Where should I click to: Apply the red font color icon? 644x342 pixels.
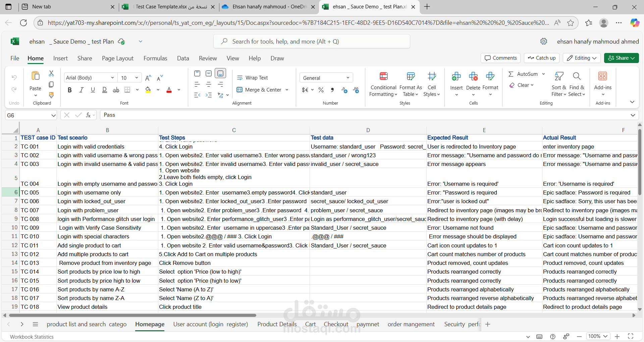(x=169, y=90)
